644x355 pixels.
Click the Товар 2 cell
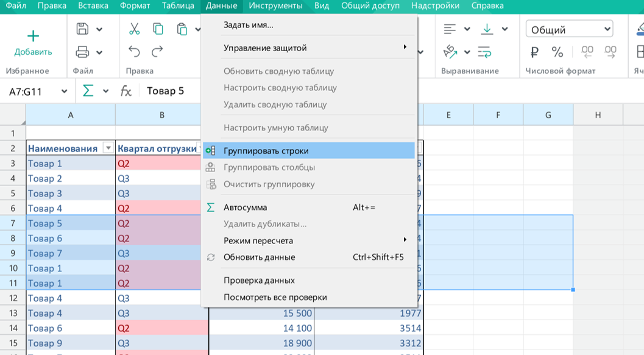[x=71, y=179]
